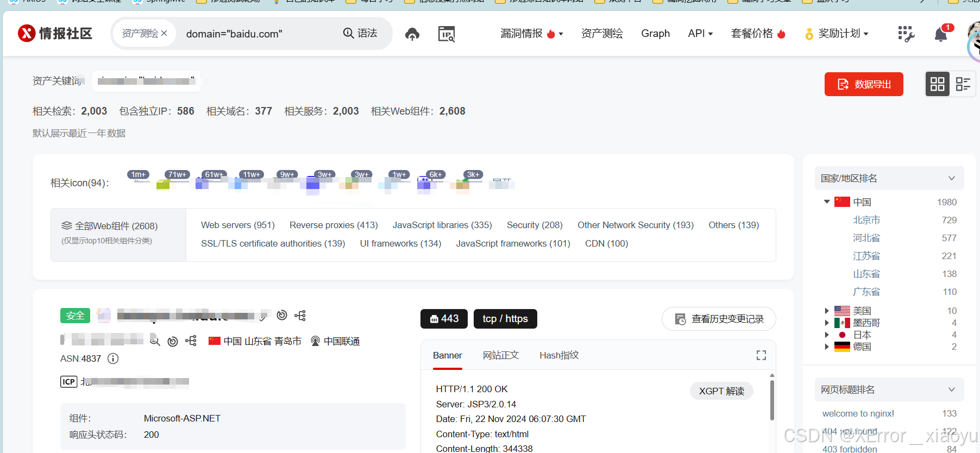Click the ICP badge icon
The width and height of the screenshot is (980, 453).
point(68,382)
